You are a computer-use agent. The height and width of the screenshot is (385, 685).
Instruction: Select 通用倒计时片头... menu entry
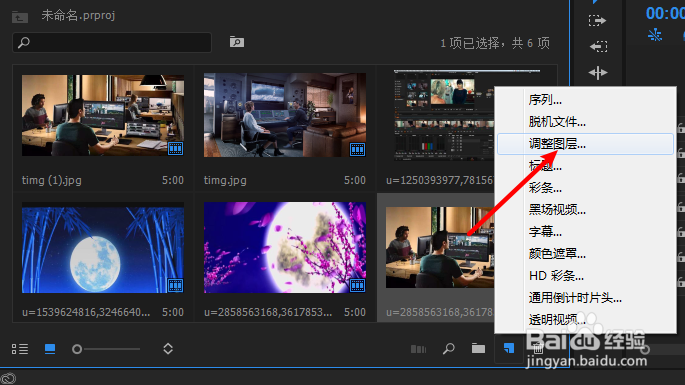585,298
